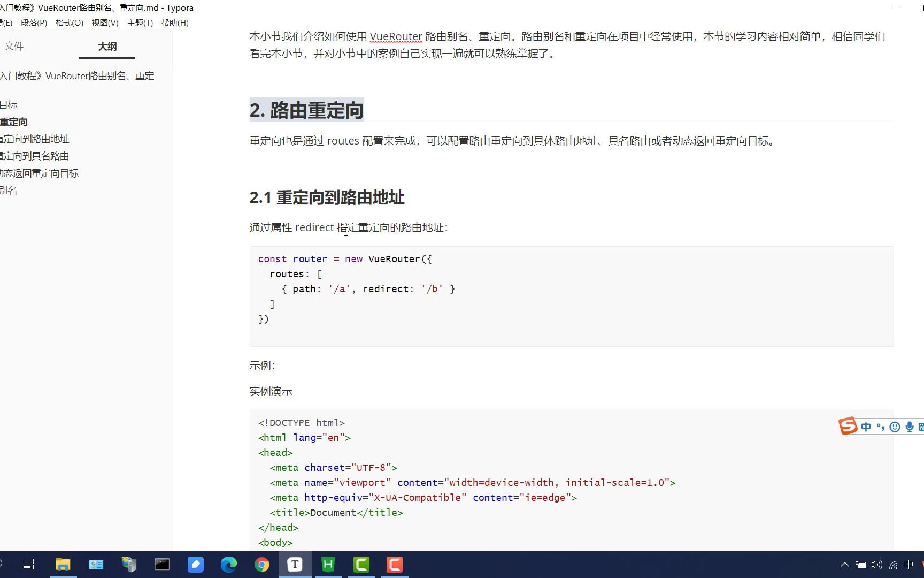Open the 格式(O) menu
The height and width of the screenshot is (578, 924).
coord(70,23)
